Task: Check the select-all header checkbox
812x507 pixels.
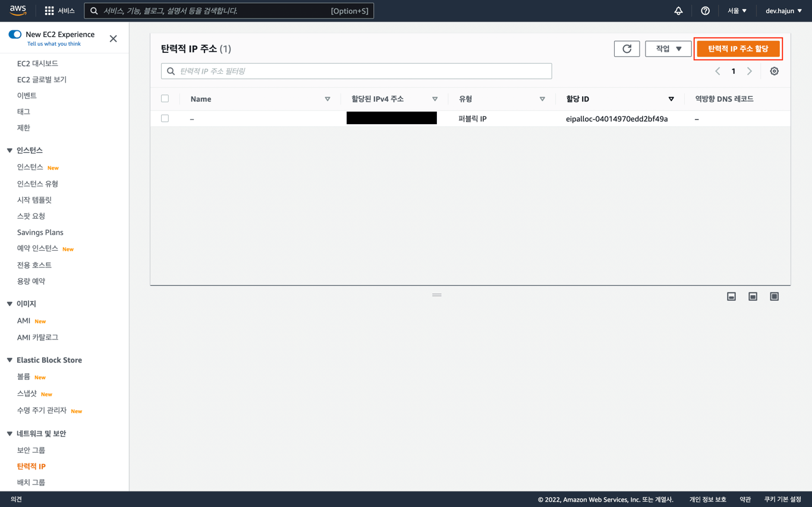Action: pos(165,99)
